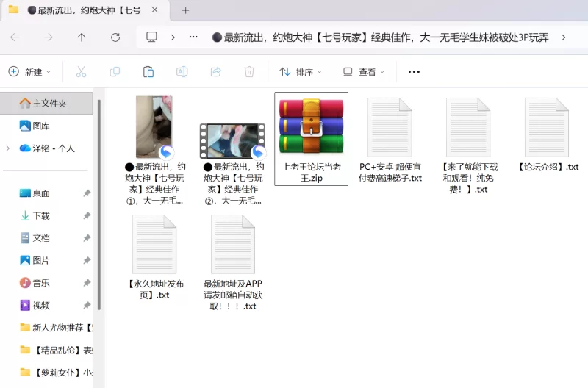Open the 排序 sort dropdown
Viewport: 588px width, 388px height.
pos(301,72)
